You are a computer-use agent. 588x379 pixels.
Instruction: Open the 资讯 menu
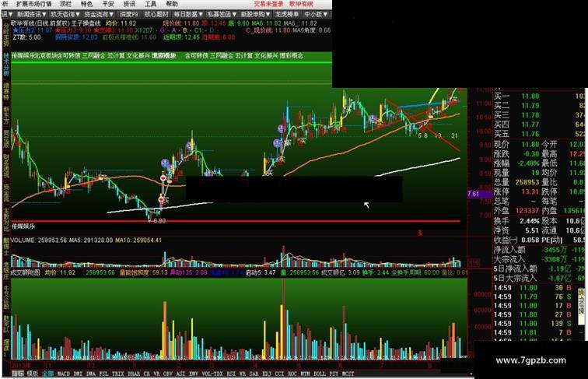click(x=129, y=4)
